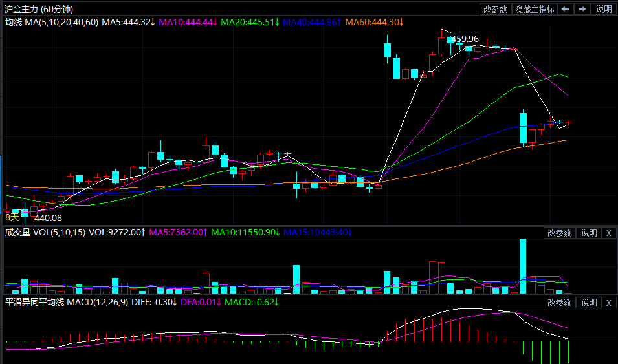
Task: Click the left arrow navigation button
Action: tap(566, 9)
